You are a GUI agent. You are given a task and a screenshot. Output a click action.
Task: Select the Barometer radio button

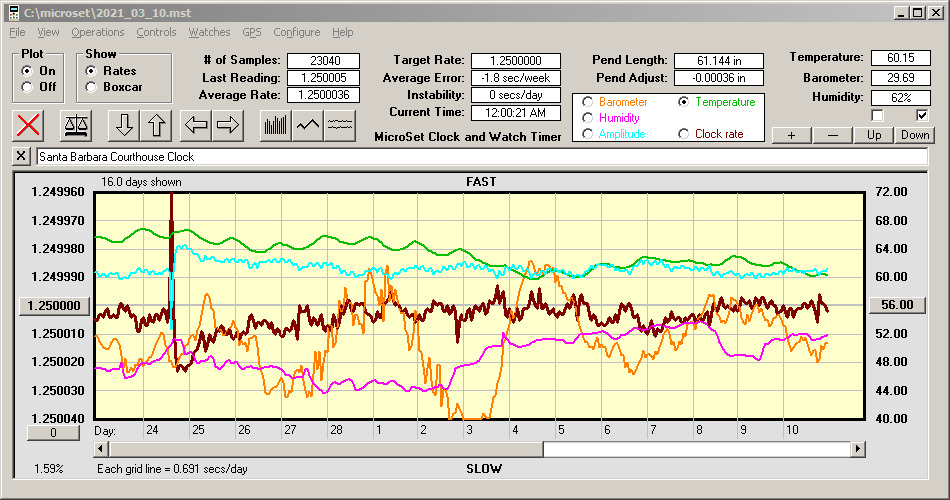(587, 102)
